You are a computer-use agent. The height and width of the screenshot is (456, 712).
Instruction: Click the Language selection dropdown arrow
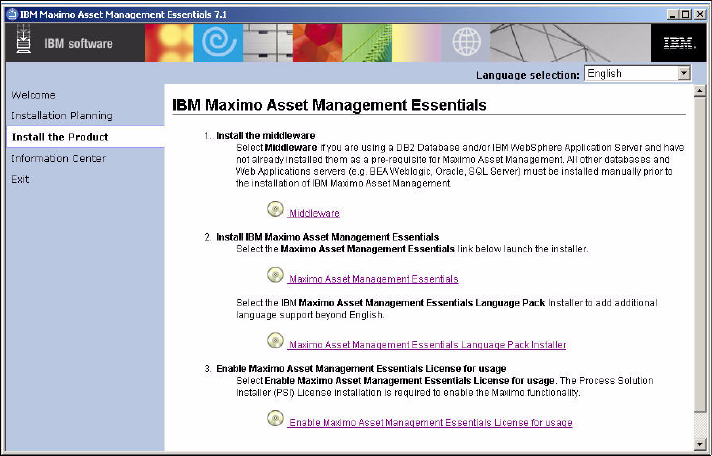coord(683,74)
